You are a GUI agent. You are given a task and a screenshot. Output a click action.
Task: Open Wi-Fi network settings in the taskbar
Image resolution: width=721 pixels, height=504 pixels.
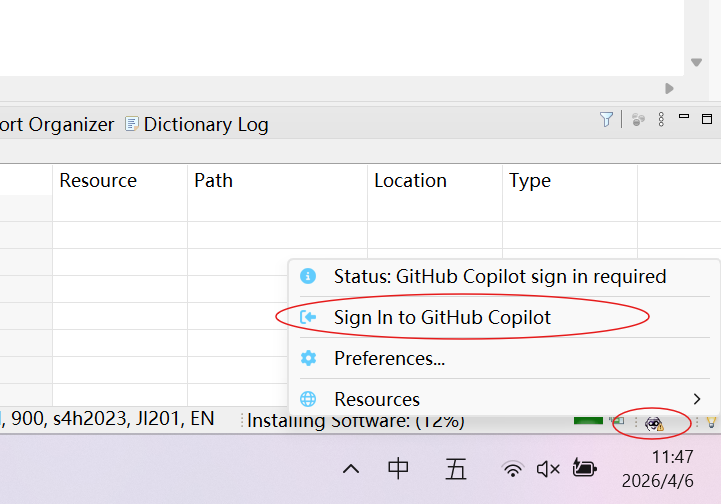(513, 469)
